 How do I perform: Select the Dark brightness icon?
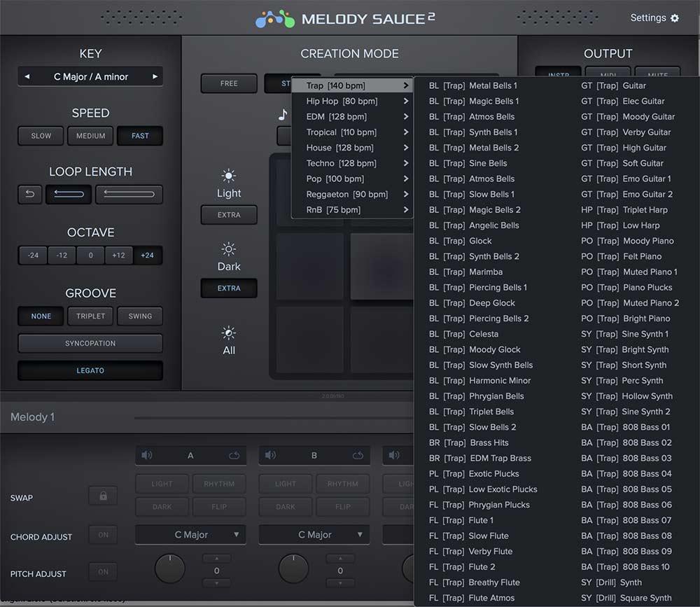click(228, 249)
